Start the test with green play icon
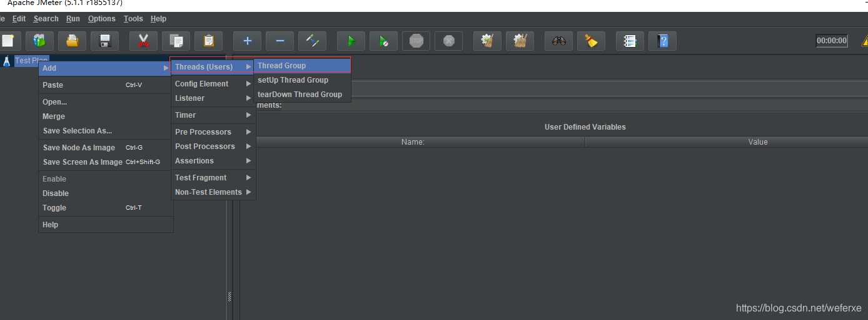868x320 pixels. pyautogui.click(x=351, y=41)
